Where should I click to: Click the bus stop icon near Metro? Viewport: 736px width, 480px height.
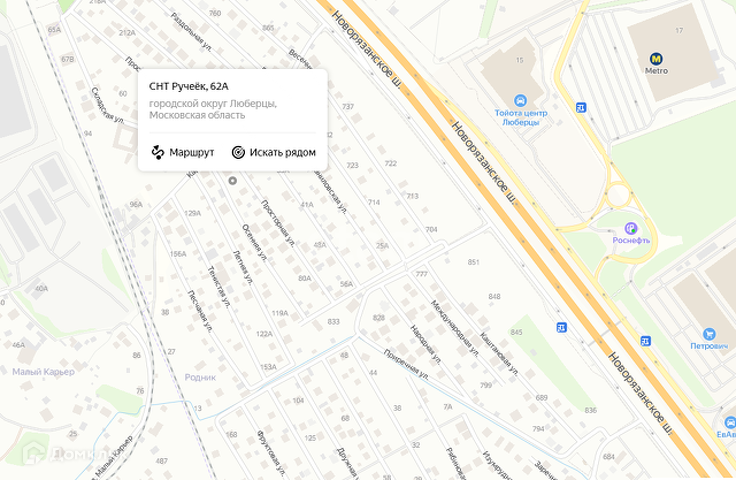(581, 107)
